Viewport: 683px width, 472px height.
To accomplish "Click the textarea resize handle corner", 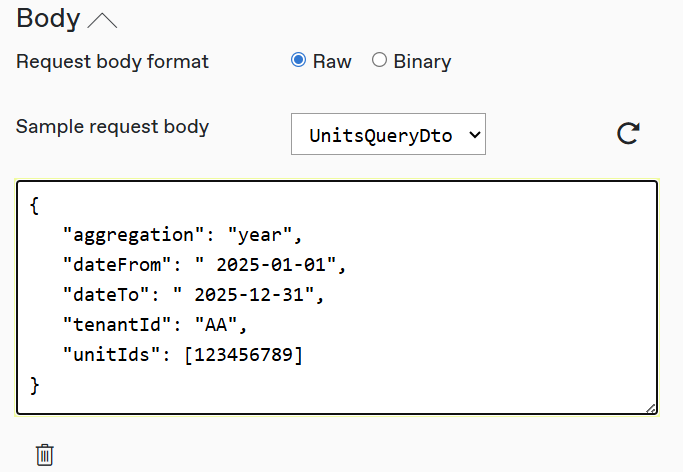I will (651, 407).
